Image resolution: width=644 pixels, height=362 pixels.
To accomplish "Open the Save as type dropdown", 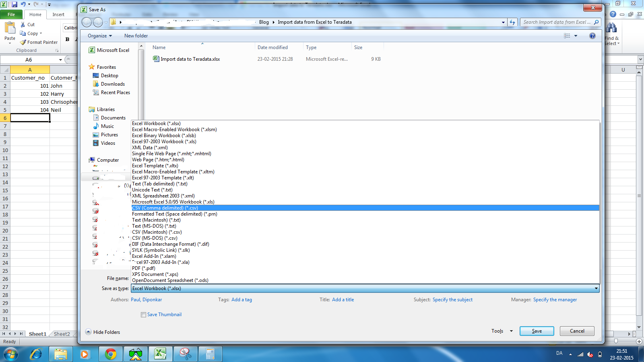I will click(x=596, y=288).
